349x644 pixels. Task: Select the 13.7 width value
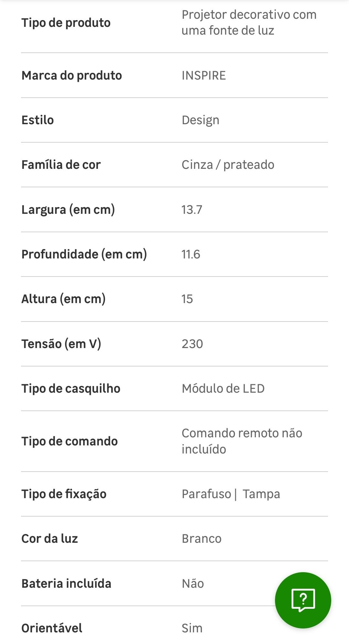pos(192,210)
